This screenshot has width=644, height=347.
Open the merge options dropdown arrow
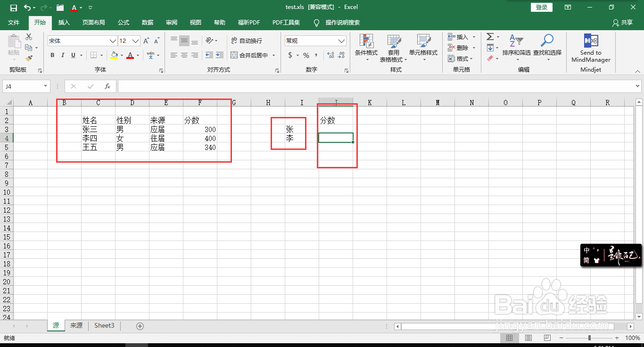273,55
